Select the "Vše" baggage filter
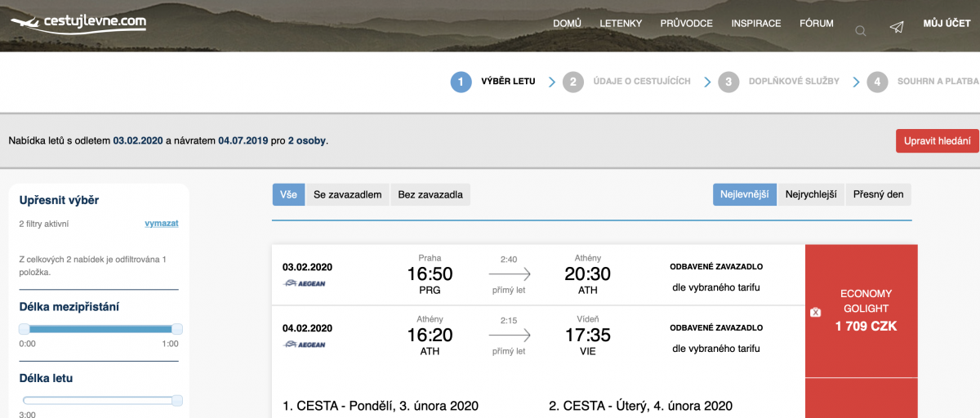Image resolution: width=980 pixels, height=418 pixels. [x=288, y=194]
